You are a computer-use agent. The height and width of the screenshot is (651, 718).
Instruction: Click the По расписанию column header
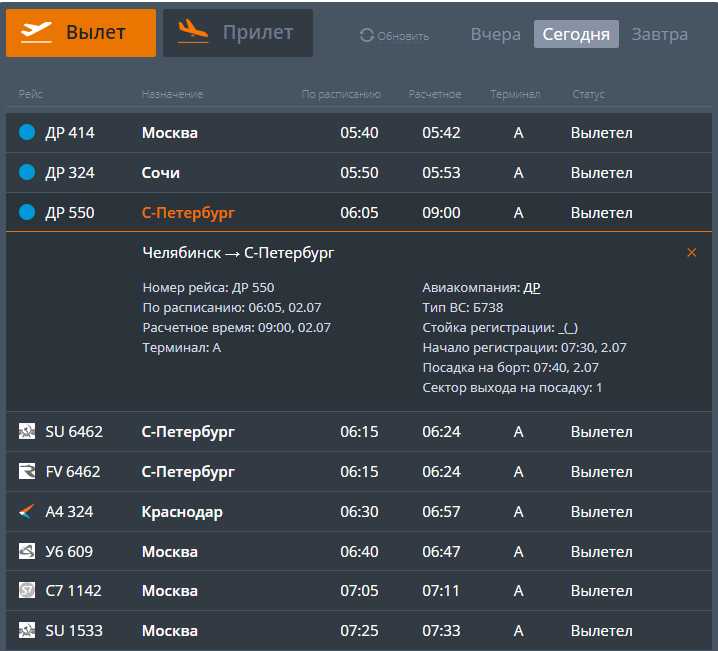tap(341, 94)
